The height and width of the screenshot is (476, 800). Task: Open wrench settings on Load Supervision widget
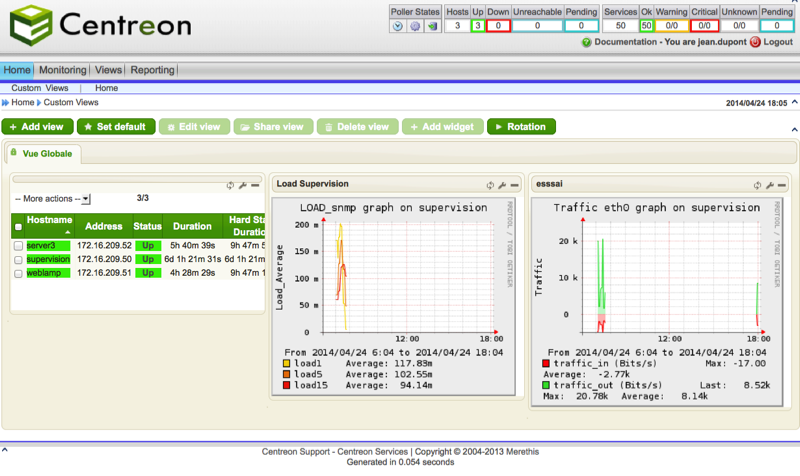[502, 185]
